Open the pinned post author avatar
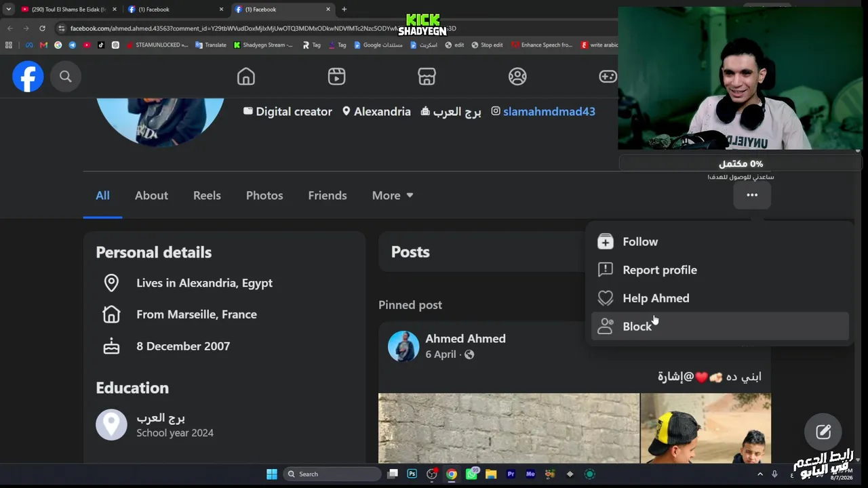This screenshot has width=868, height=488. 403,346
